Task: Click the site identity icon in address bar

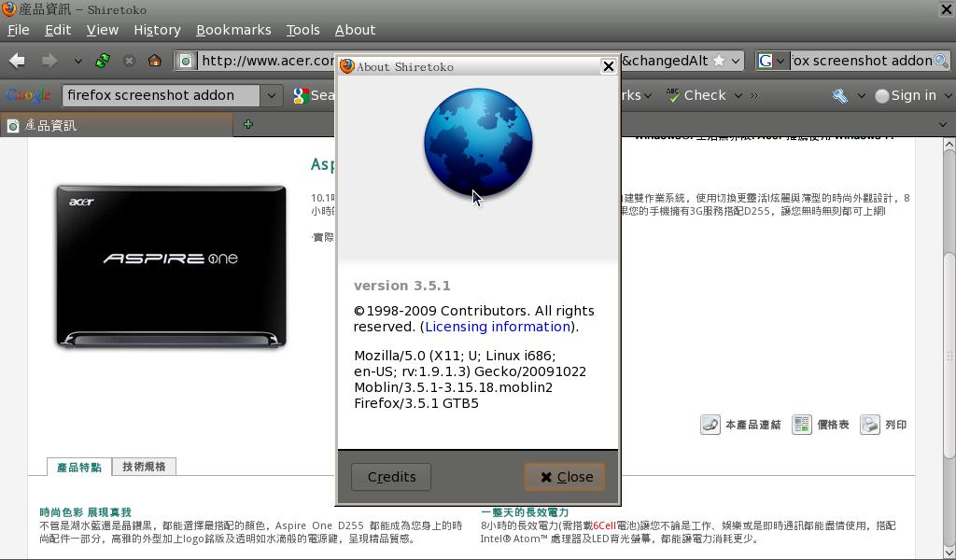Action: click(186, 61)
